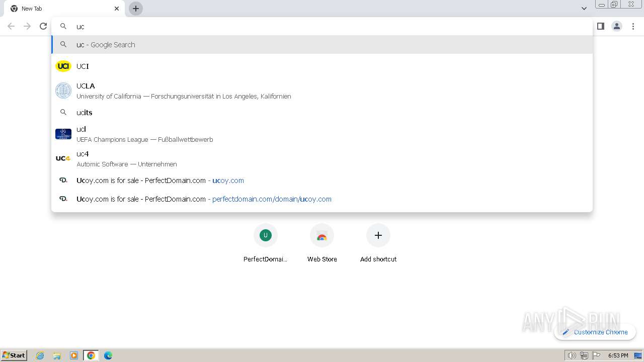Click the reload page icon
Image resolution: width=644 pixels, height=362 pixels.
(43, 26)
